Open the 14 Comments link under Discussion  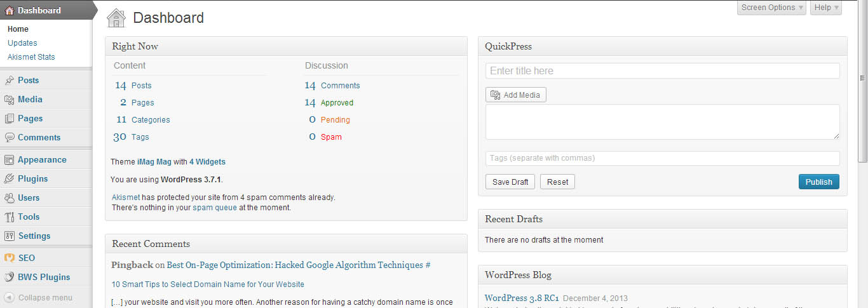332,86
